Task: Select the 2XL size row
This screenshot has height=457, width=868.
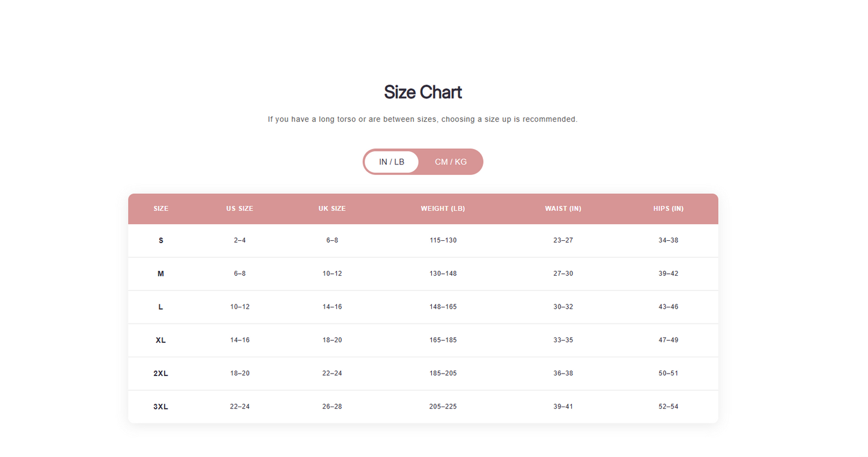Action: (x=160, y=373)
